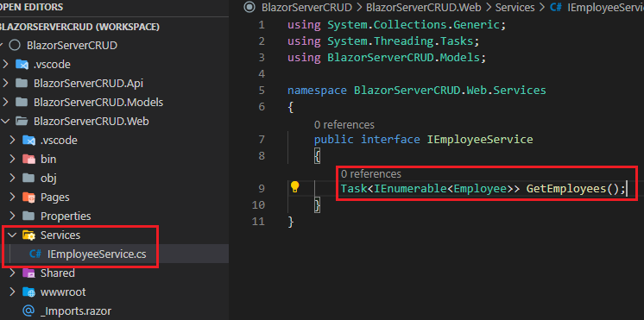Click the C# file icon beside IEmployeeService.cs
Screen dimensions: 644x320
pos(35,254)
